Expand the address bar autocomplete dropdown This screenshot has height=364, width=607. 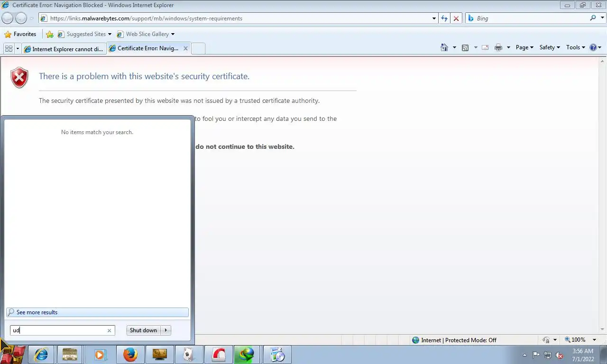(434, 18)
